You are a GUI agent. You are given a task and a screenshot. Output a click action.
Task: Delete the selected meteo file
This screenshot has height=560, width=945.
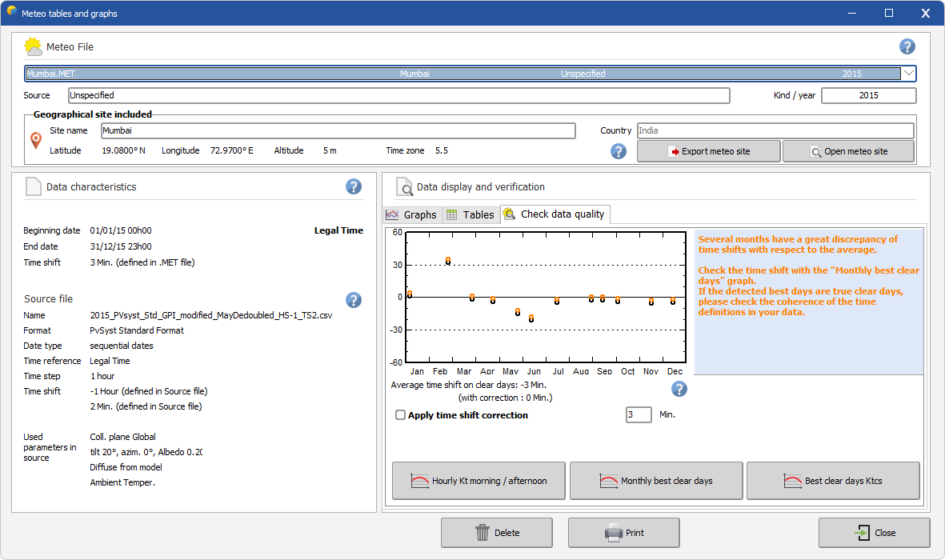click(496, 533)
